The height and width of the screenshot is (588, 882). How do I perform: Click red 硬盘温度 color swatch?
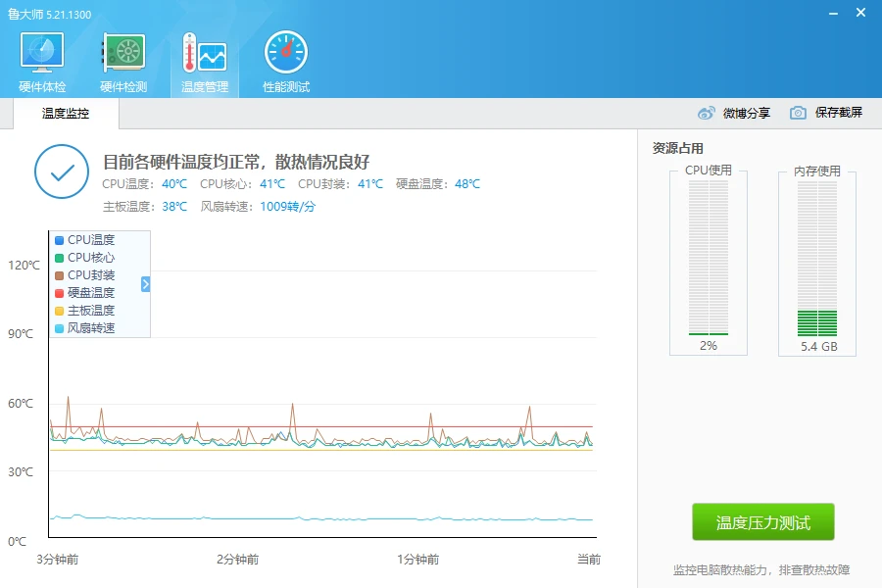tap(59, 293)
